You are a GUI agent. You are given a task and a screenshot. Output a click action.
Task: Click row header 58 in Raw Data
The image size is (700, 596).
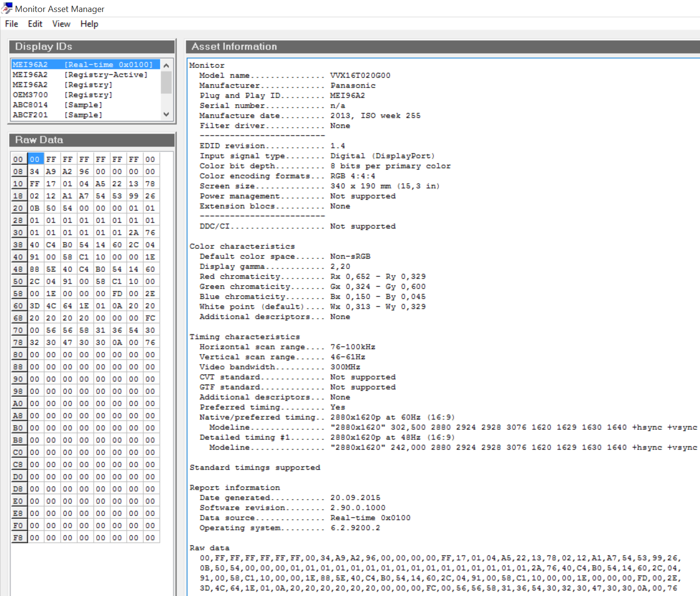[18, 293]
